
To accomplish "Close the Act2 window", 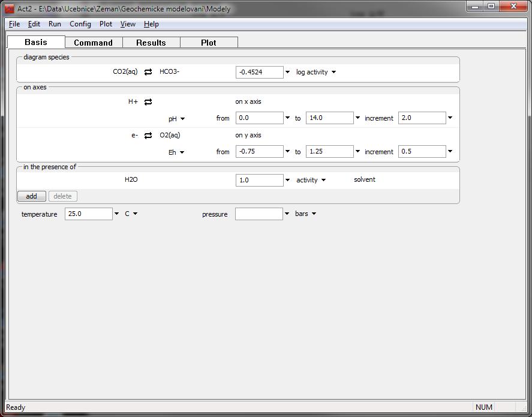I will [513, 7].
